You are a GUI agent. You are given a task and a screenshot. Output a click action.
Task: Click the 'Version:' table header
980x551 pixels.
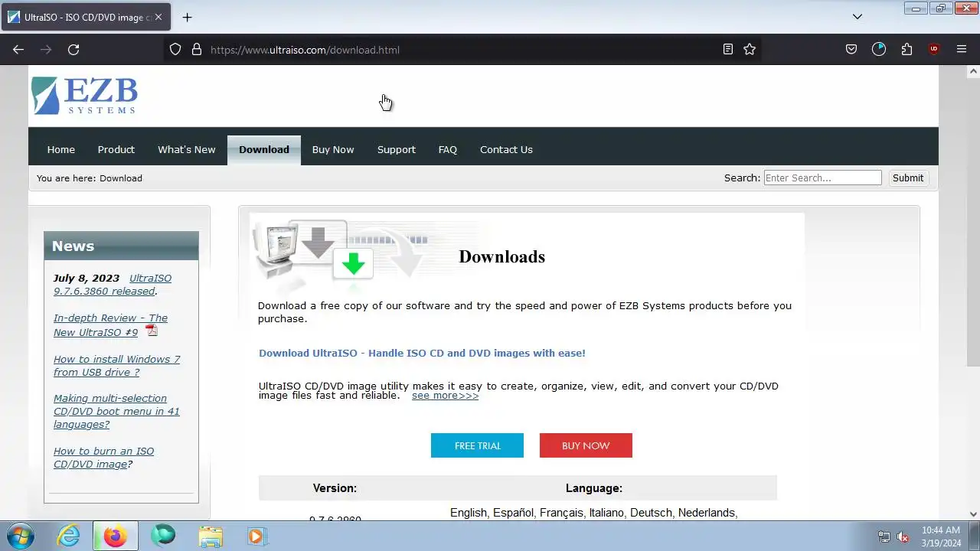pos(335,488)
